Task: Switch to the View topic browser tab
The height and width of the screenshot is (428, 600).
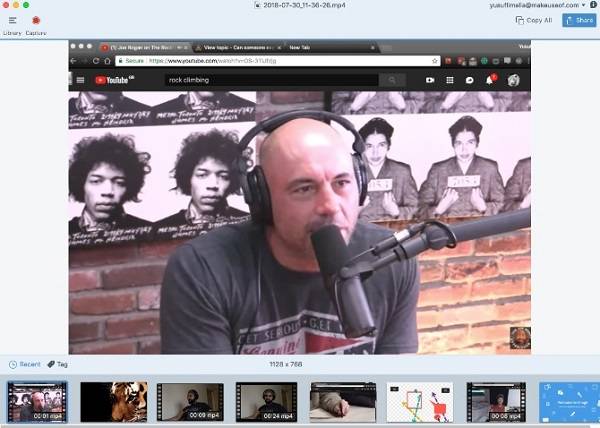Action: pos(238,47)
